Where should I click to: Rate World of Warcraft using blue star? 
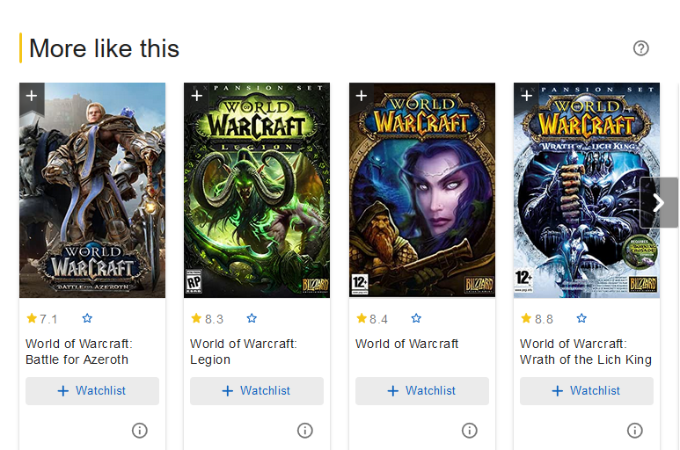(x=417, y=319)
